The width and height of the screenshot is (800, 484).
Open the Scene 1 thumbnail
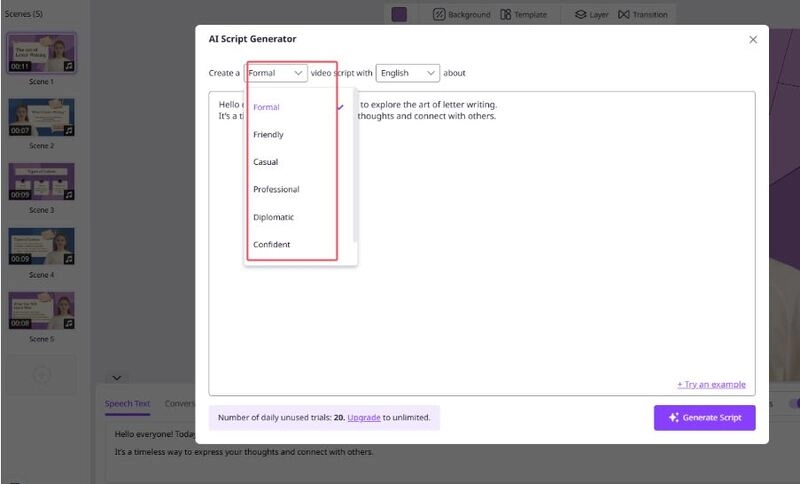pos(41,53)
